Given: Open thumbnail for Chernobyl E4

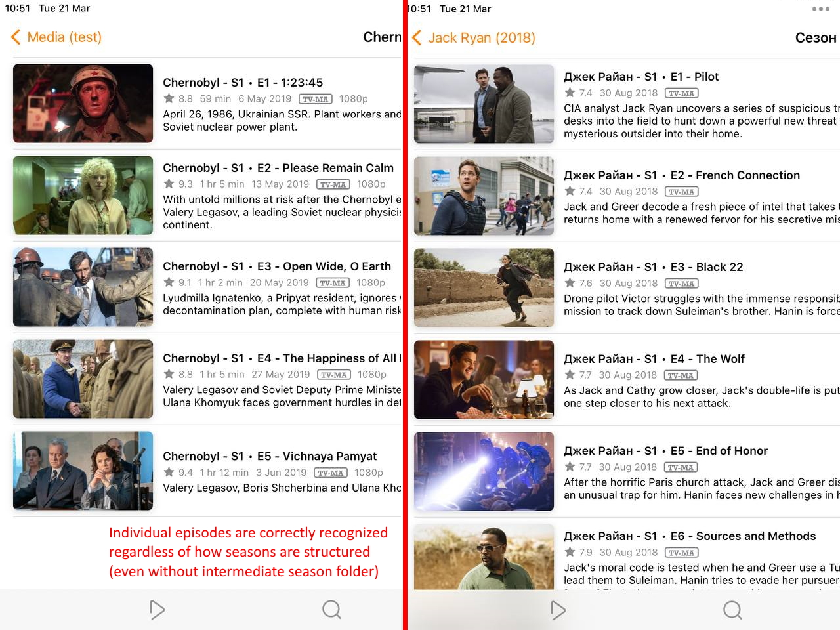Looking at the screenshot, I should coord(83,379).
